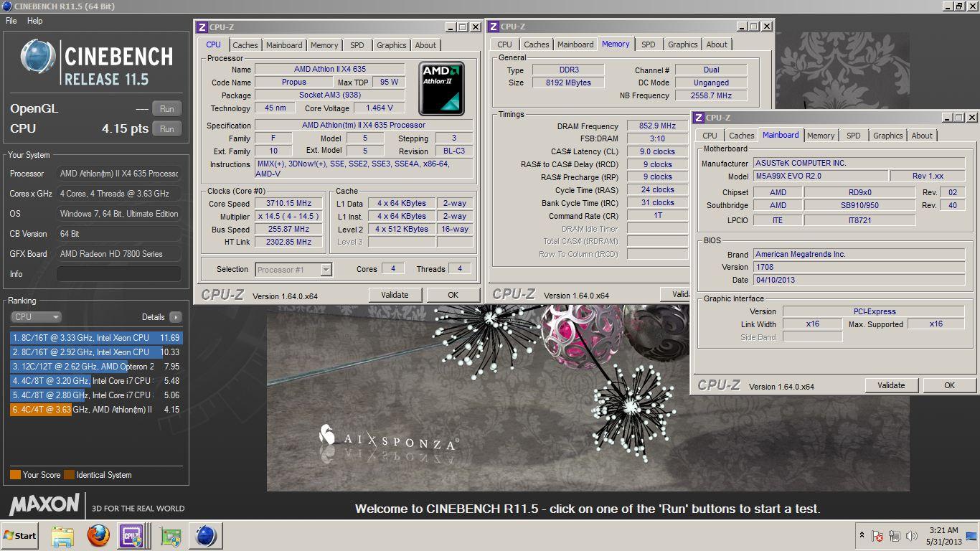Switch to SPD tab in CPU window
Image resolution: width=980 pixels, height=551 pixels.
click(357, 45)
